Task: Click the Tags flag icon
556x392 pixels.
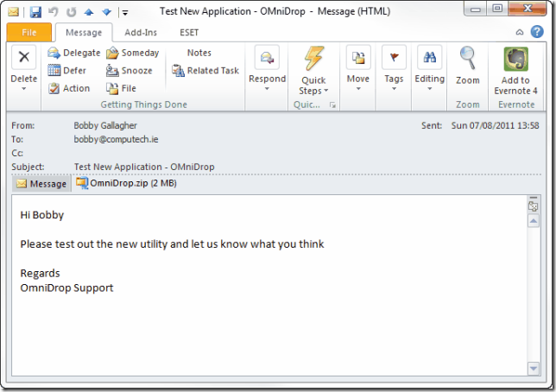Action: point(394,57)
